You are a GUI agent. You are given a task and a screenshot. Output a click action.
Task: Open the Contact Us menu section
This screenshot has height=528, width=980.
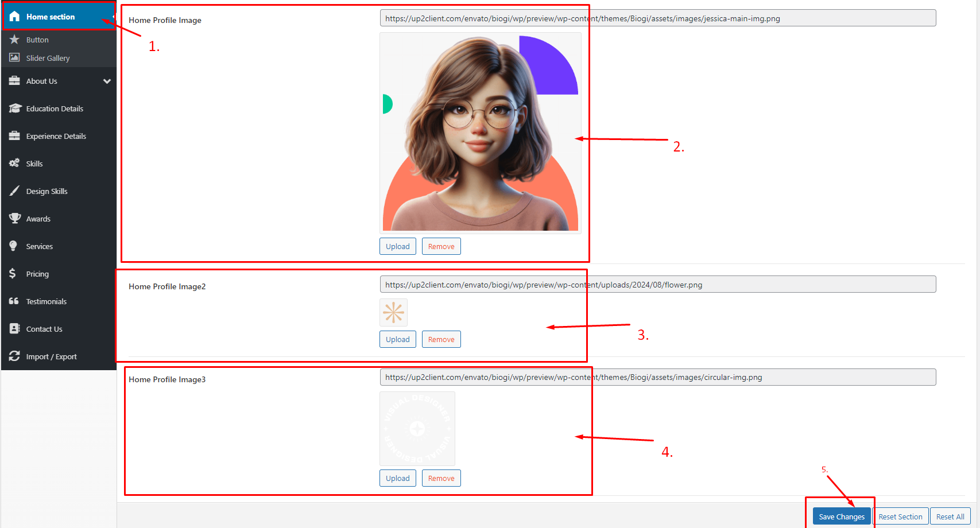click(44, 329)
